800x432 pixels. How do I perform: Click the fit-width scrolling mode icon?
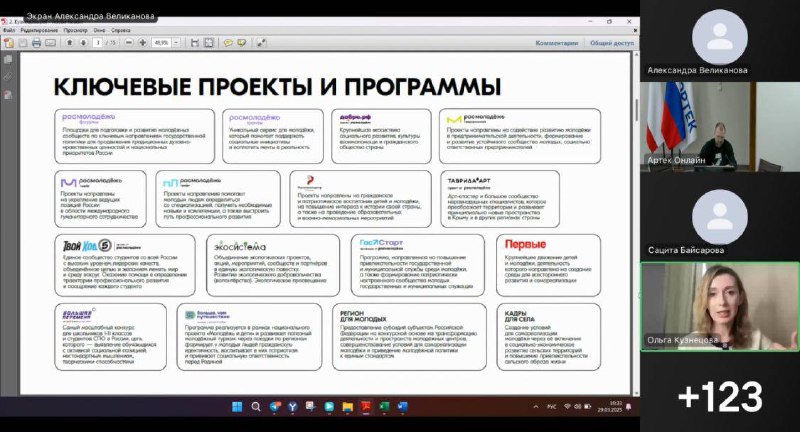(x=194, y=43)
